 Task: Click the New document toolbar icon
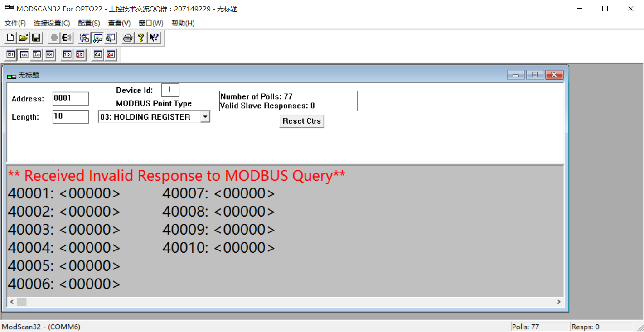(10, 38)
